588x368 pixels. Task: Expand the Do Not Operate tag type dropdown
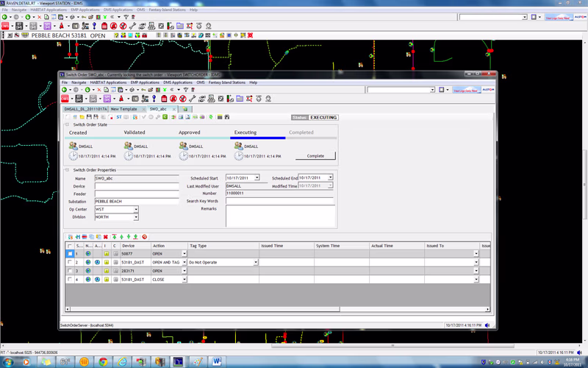coord(256,262)
